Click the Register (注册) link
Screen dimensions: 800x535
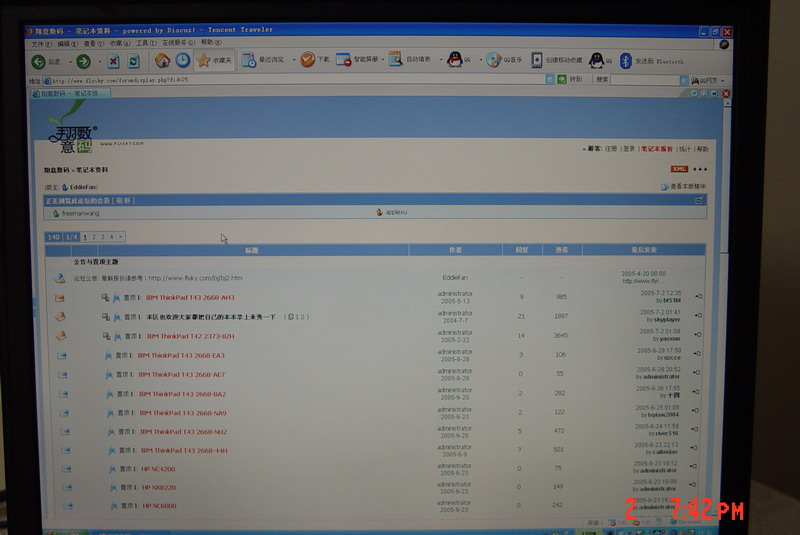[x=611, y=149]
